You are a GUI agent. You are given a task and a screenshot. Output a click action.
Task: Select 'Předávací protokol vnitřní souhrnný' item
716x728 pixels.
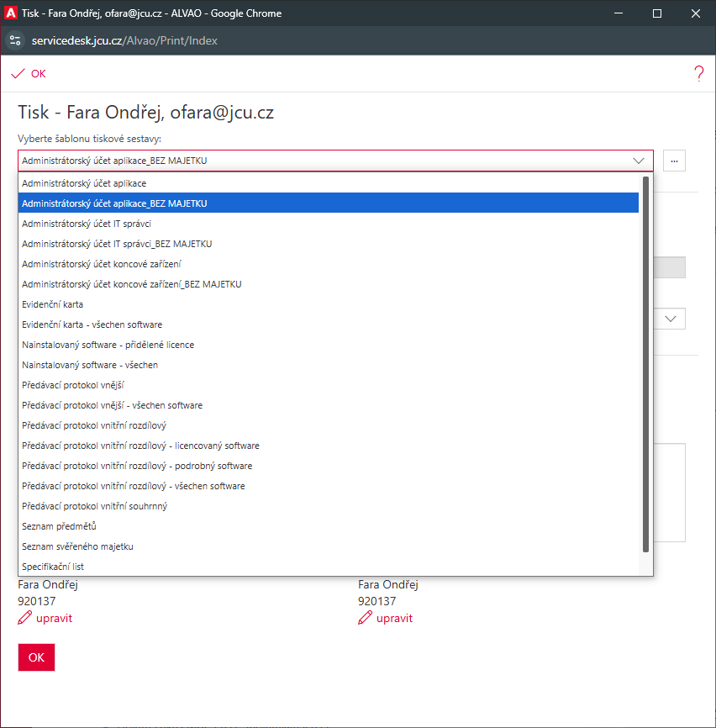point(94,506)
